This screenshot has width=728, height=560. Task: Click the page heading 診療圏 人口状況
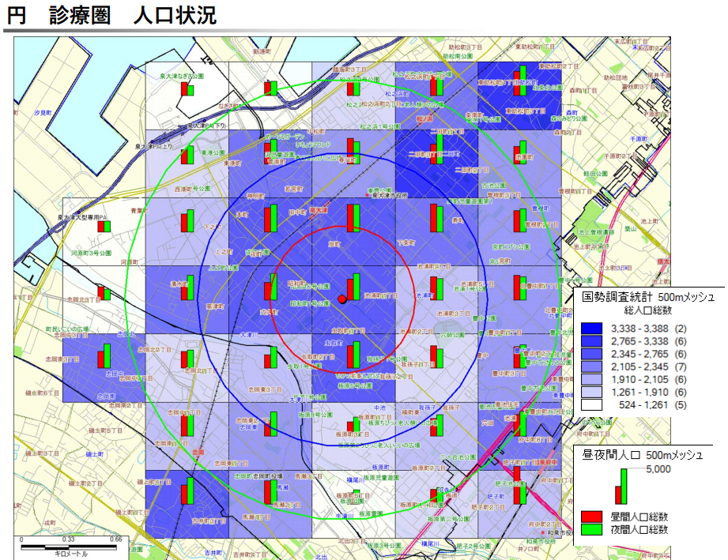[x=111, y=14]
